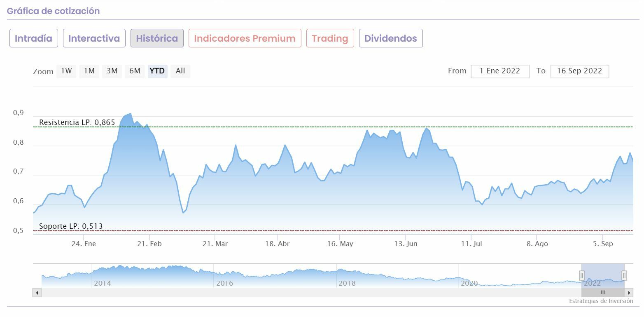Click the YTD zoom button
This screenshot has height=317, width=644.
157,71
